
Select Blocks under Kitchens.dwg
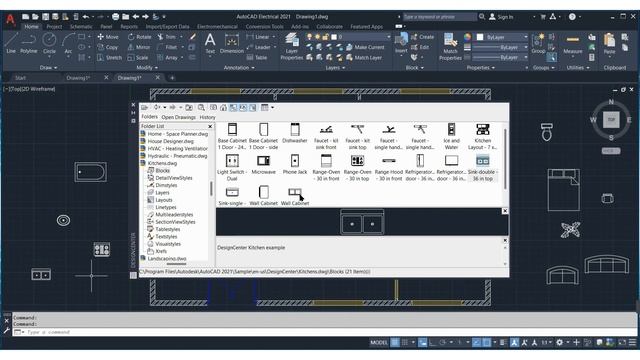[x=162, y=171]
